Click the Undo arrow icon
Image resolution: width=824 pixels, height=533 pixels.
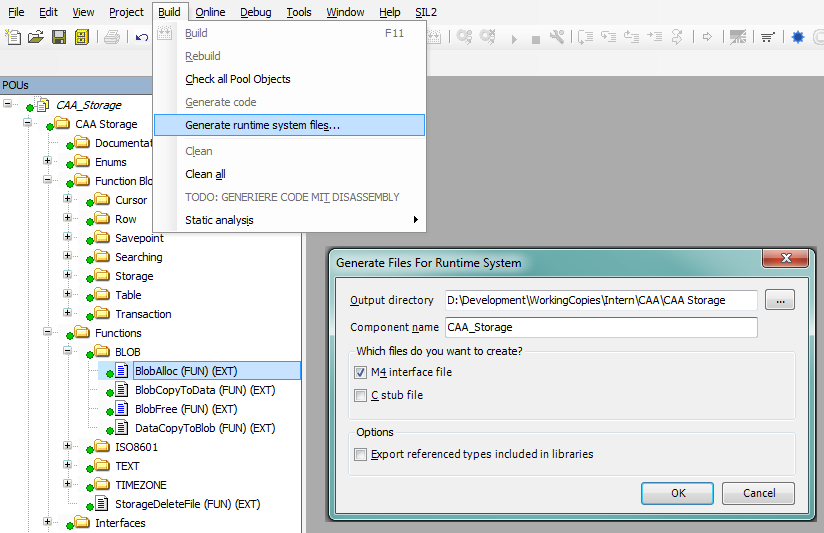coord(142,37)
